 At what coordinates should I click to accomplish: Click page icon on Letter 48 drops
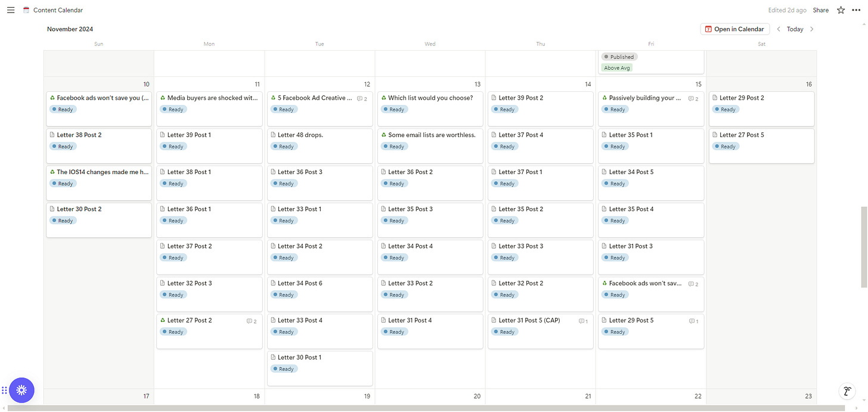pyautogui.click(x=273, y=135)
